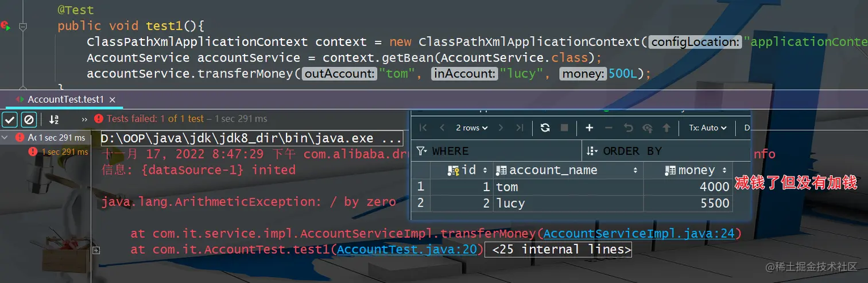Viewport: 868px width, 283px height.
Task: Sort test results alphabetically
Action: point(54,119)
